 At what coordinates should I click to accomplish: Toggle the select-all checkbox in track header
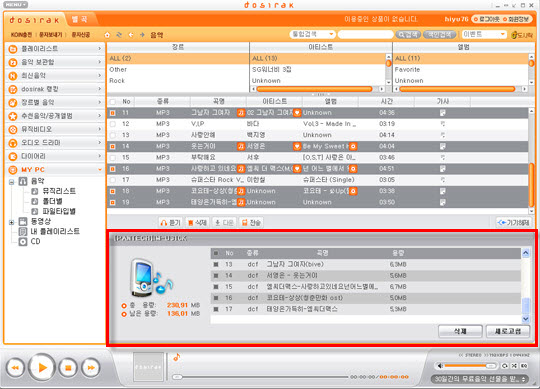(x=113, y=102)
